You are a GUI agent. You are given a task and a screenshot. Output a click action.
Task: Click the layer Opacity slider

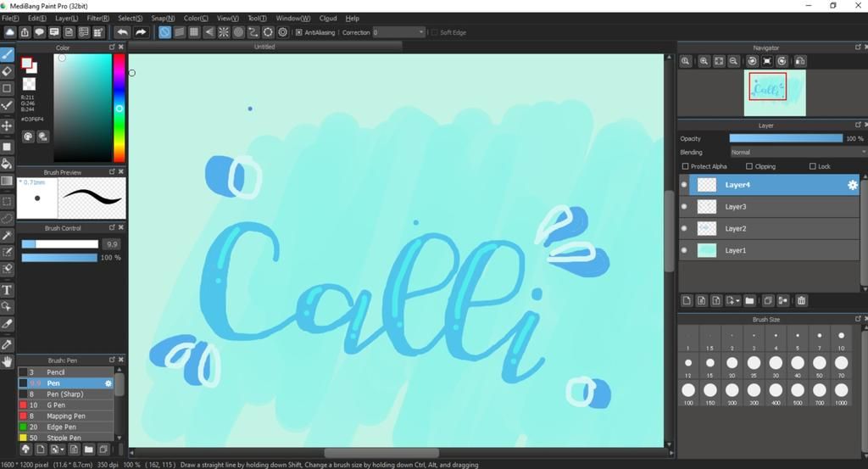786,138
